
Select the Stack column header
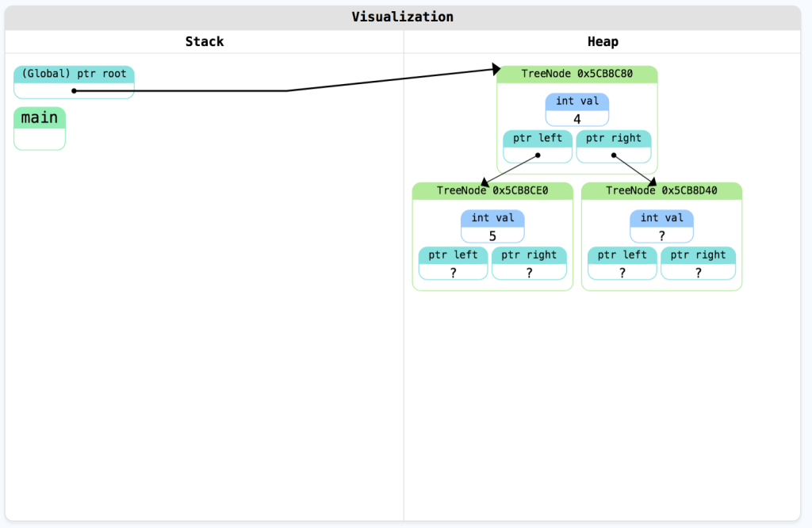[205, 41]
